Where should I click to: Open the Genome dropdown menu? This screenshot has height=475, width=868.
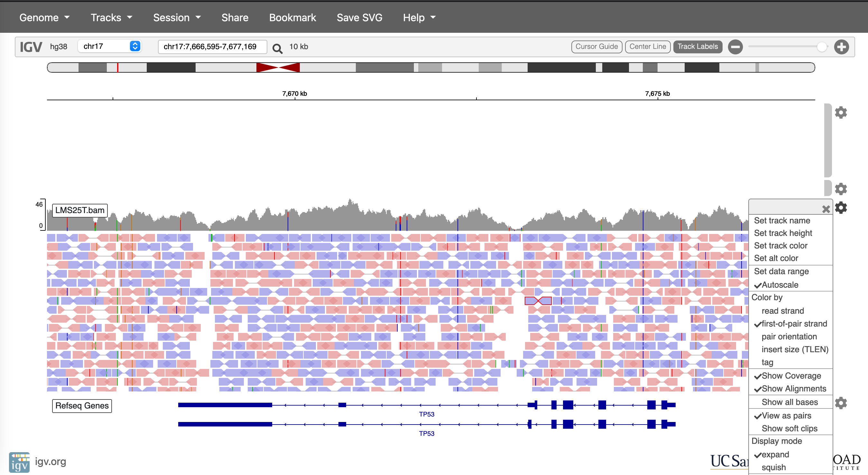tap(44, 17)
